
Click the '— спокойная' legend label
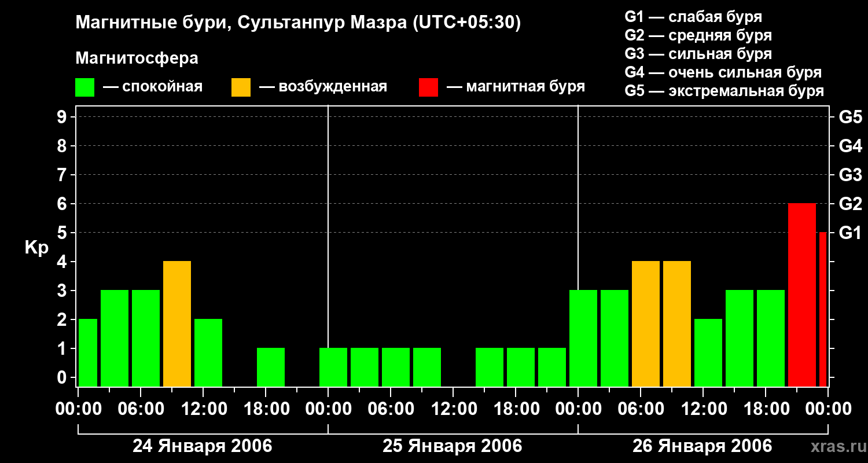point(153,87)
